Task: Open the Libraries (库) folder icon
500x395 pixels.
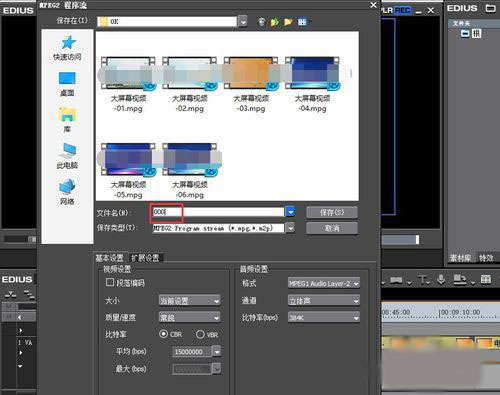Action: tap(67, 115)
